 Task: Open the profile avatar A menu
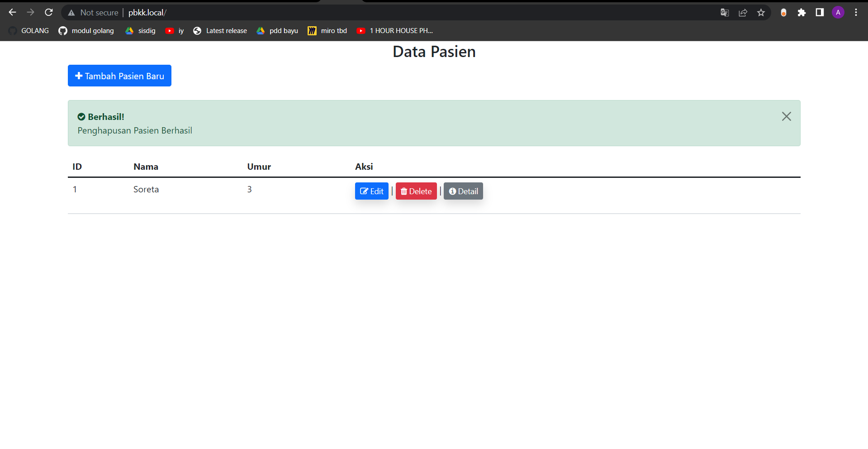point(838,12)
